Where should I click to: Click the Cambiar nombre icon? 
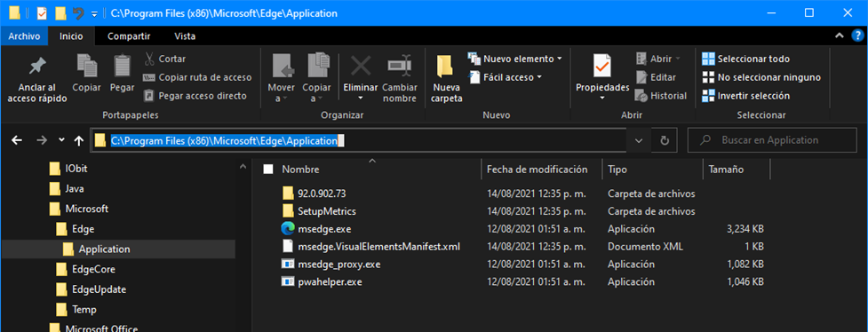coord(399,67)
